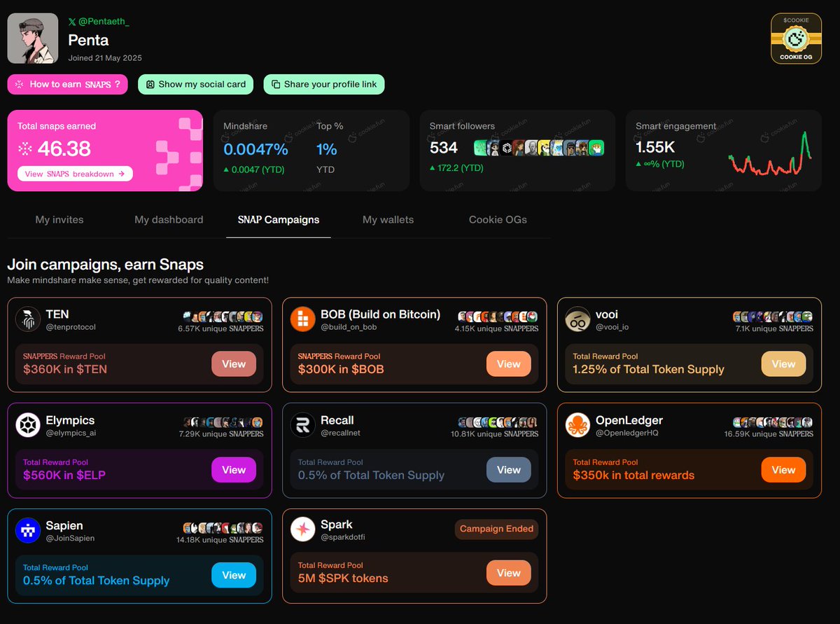
Task: Click the @build_on_bob handle
Action: coord(349,327)
